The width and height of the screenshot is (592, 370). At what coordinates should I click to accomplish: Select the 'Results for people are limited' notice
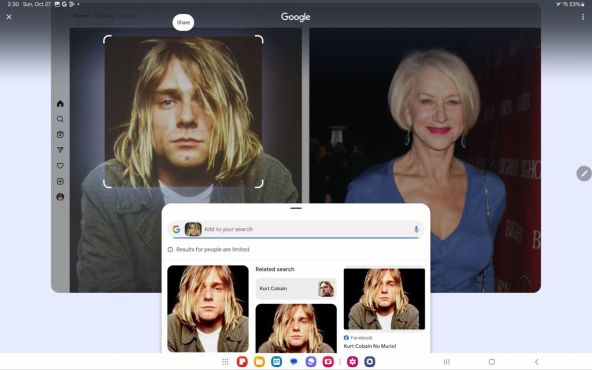pos(213,250)
